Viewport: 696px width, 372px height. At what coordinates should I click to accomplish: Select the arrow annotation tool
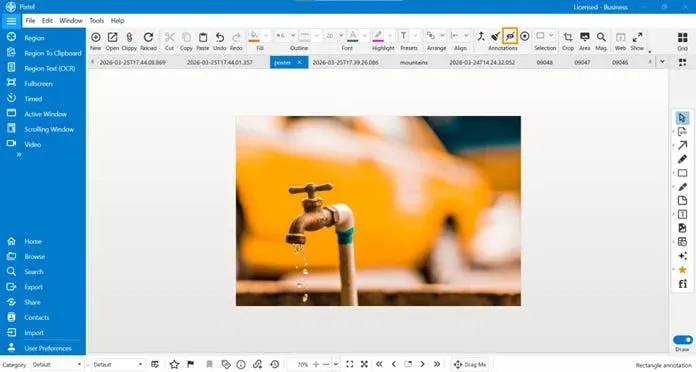682,145
